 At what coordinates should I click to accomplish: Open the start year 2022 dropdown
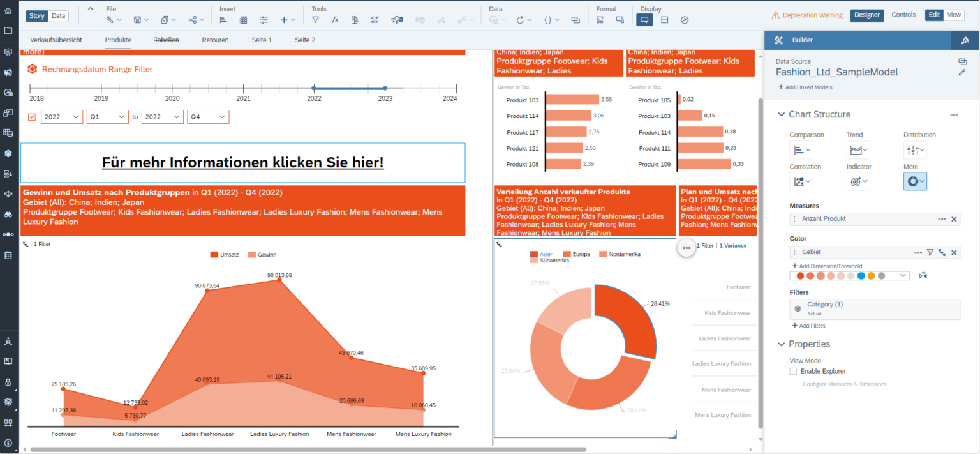tap(62, 117)
